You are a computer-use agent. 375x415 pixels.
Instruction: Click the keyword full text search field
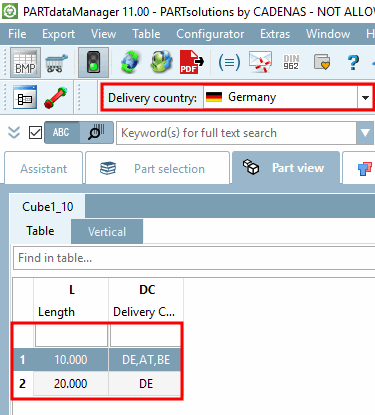coord(236,133)
